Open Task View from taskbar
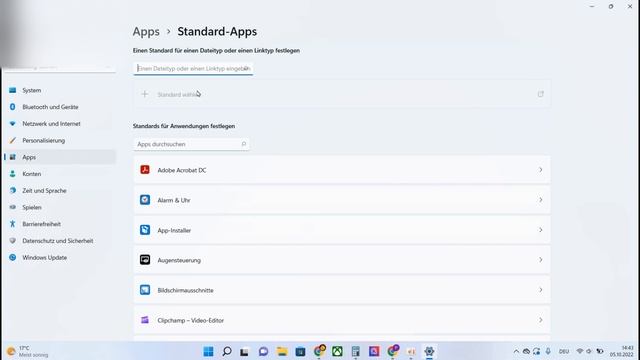The height and width of the screenshot is (360, 640). click(244, 351)
